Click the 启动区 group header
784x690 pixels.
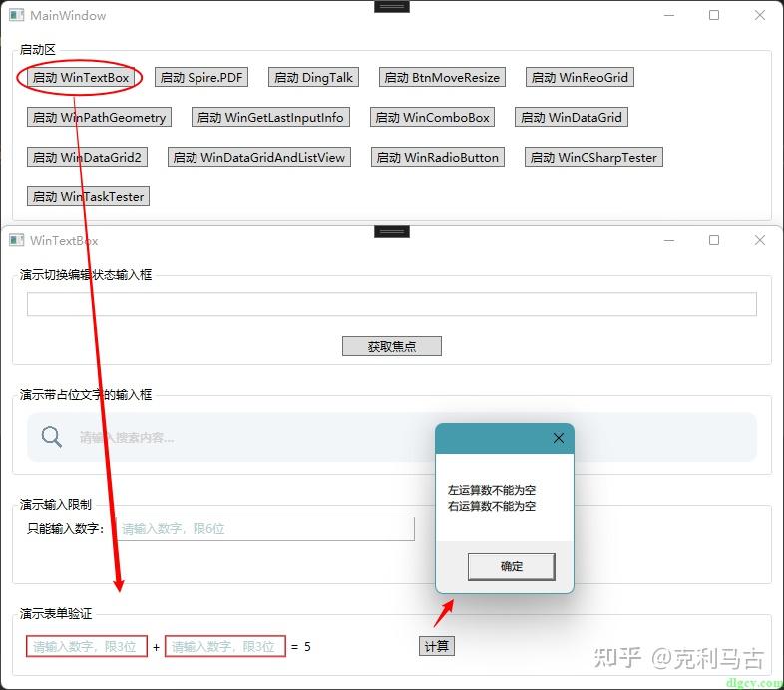pos(38,50)
